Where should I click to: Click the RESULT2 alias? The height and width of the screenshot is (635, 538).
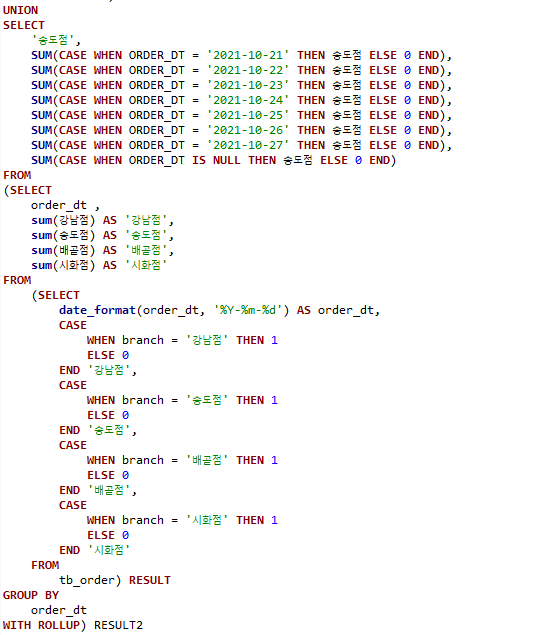coord(118,625)
